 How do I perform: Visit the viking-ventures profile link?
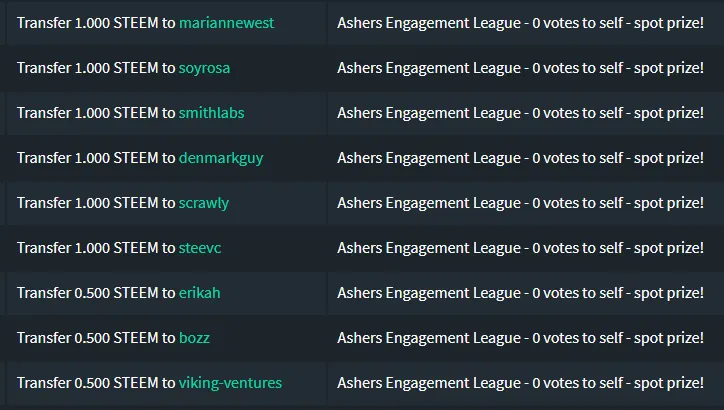[x=230, y=383]
